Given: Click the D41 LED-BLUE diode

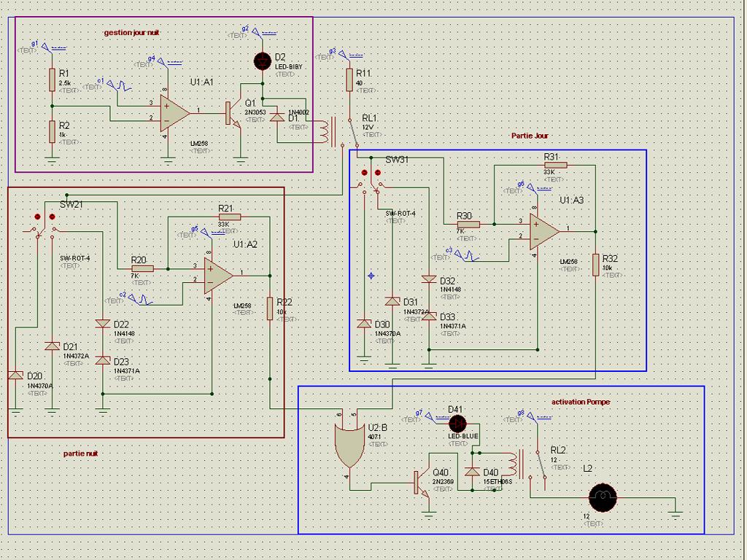Looking at the screenshot, I should coord(457,424).
